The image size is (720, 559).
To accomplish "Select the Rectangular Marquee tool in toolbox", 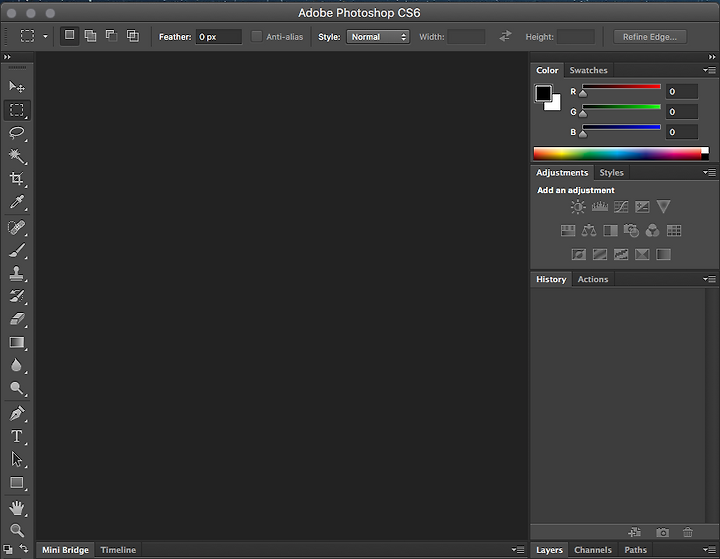I will (x=17, y=110).
